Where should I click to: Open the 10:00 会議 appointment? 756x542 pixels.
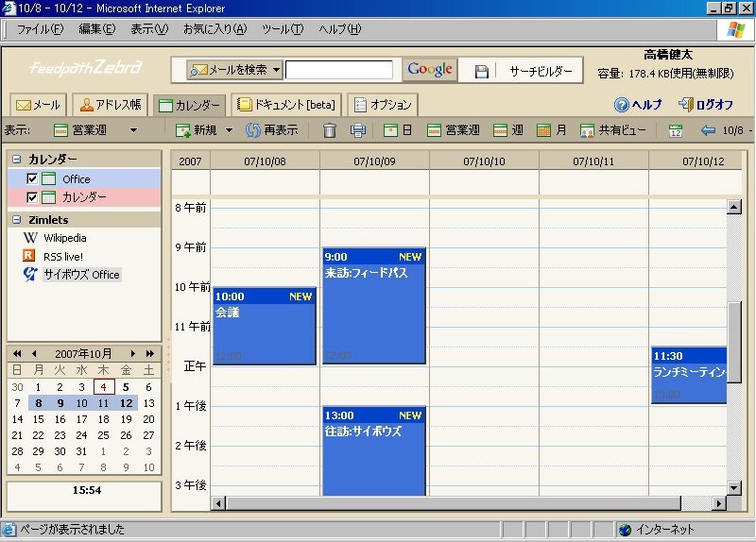tap(265, 326)
